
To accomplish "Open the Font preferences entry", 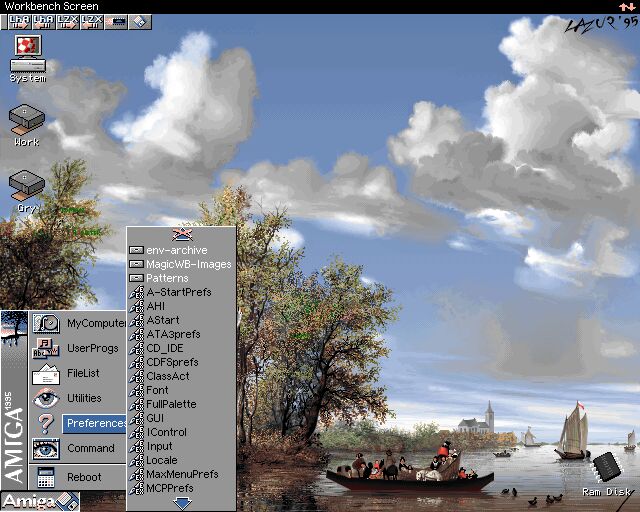I will coord(181,390).
